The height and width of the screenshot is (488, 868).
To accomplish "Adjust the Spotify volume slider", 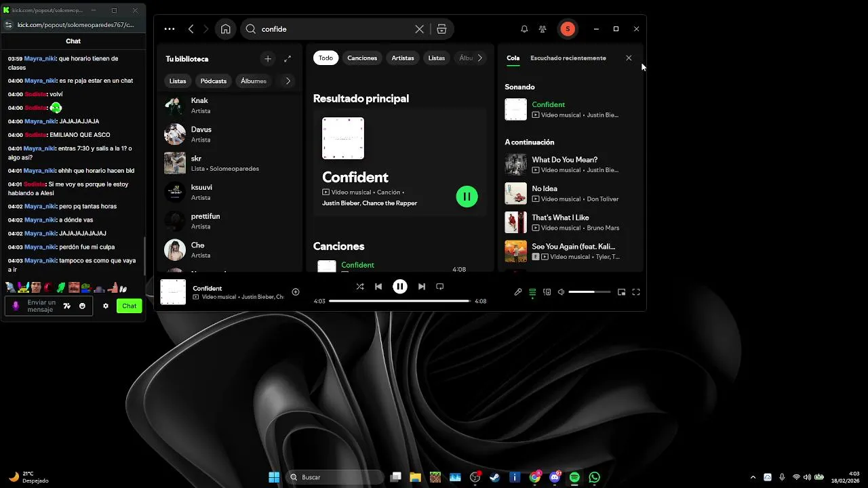I will (589, 292).
